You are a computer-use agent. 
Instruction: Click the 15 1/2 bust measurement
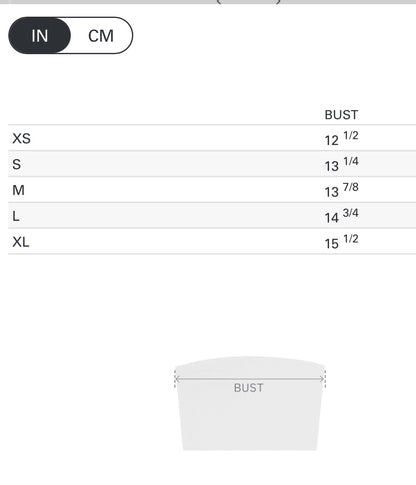pyautogui.click(x=342, y=242)
